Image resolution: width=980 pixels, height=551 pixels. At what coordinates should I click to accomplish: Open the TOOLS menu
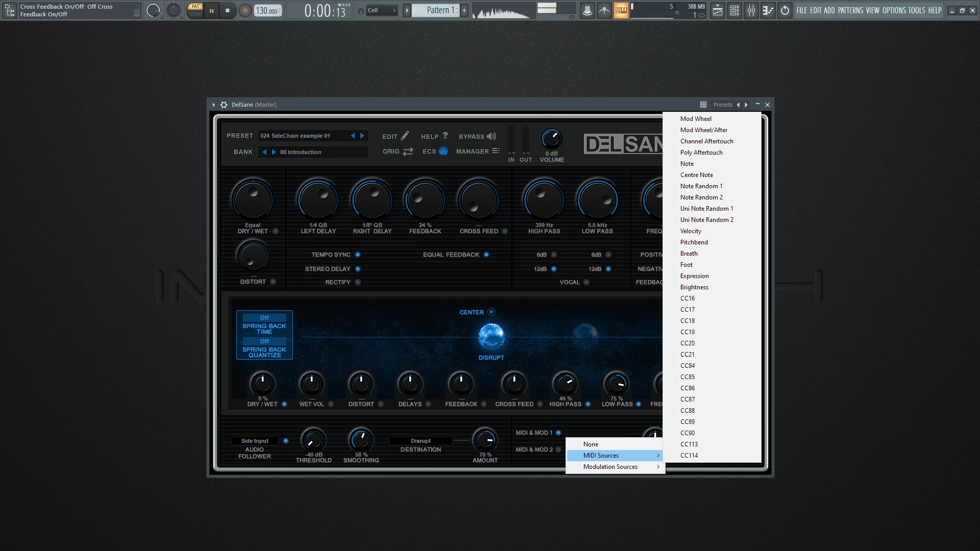click(917, 10)
